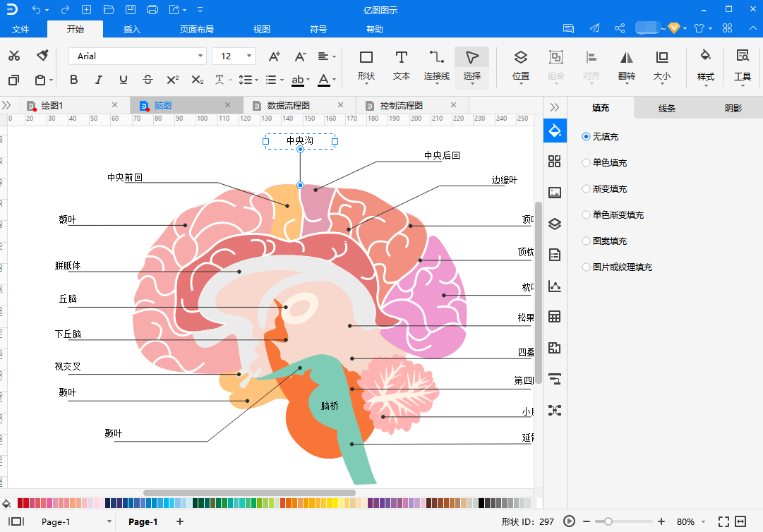Select the Shape tool
763x532 pixels.
pos(366,67)
